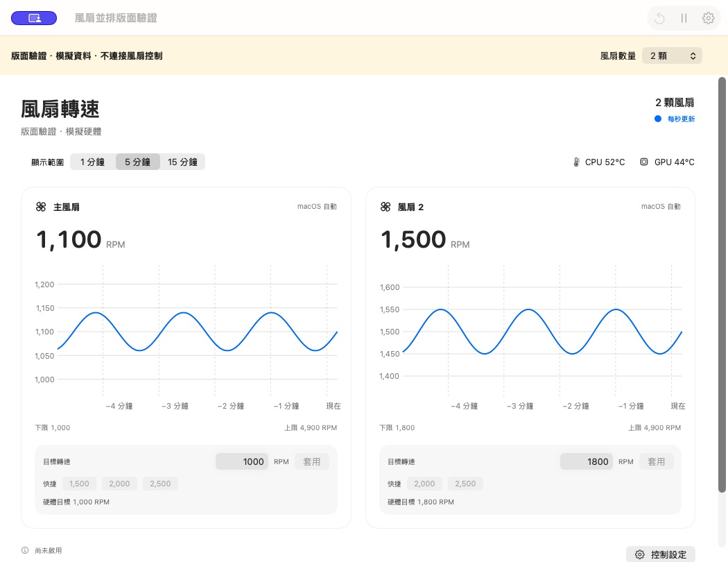This screenshot has height=562, width=728.
Task: Click the 風扇 2 target RPM field showing 1800
Action: click(x=587, y=461)
